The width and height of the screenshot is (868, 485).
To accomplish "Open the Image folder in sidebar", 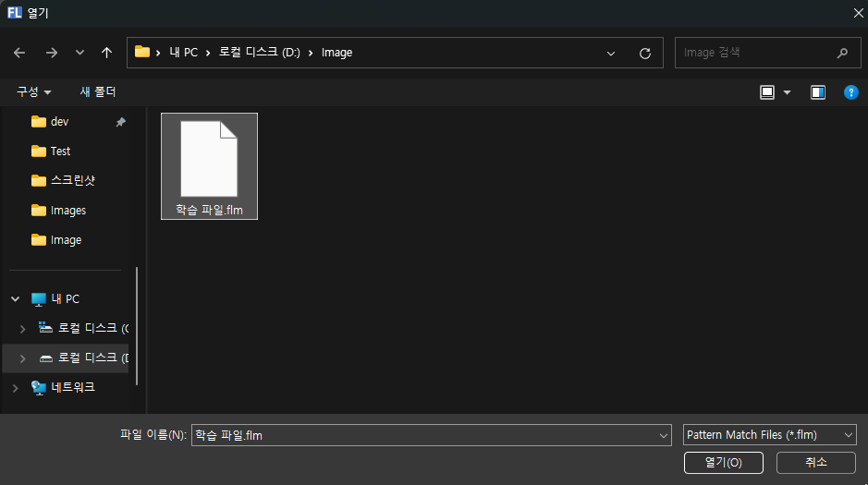I will (66, 240).
